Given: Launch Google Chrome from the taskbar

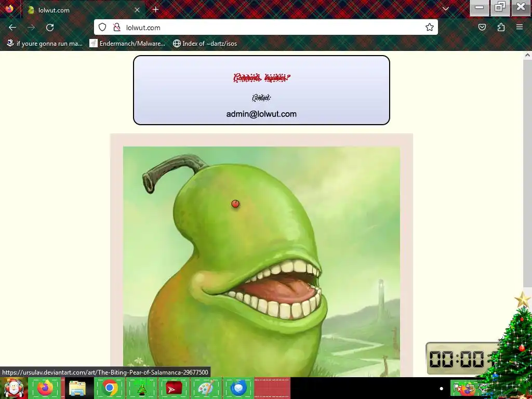Looking at the screenshot, I should pyautogui.click(x=109, y=388).
